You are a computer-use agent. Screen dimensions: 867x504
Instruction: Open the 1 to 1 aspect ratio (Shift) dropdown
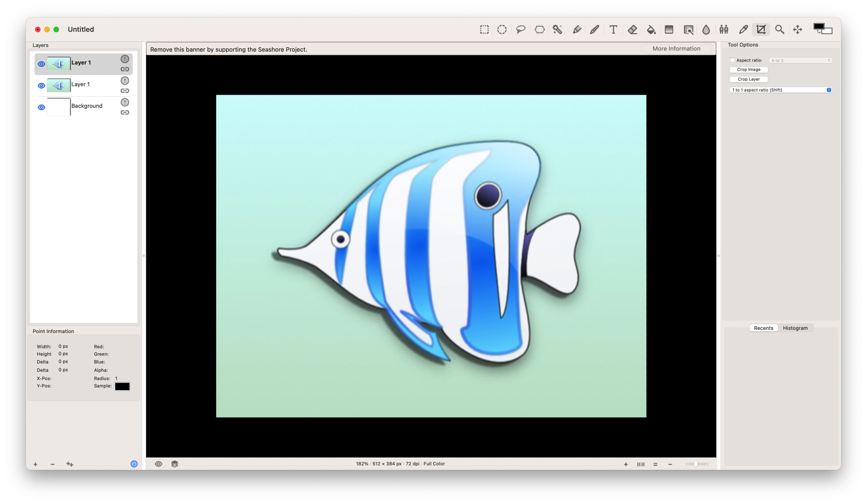pyautogui.click(x=780, y=90)
